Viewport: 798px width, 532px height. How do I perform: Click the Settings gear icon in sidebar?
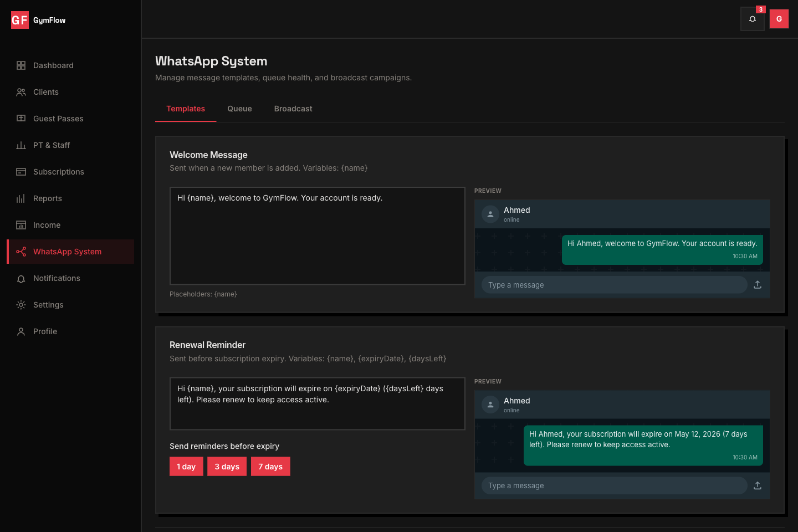pos(21,305)
